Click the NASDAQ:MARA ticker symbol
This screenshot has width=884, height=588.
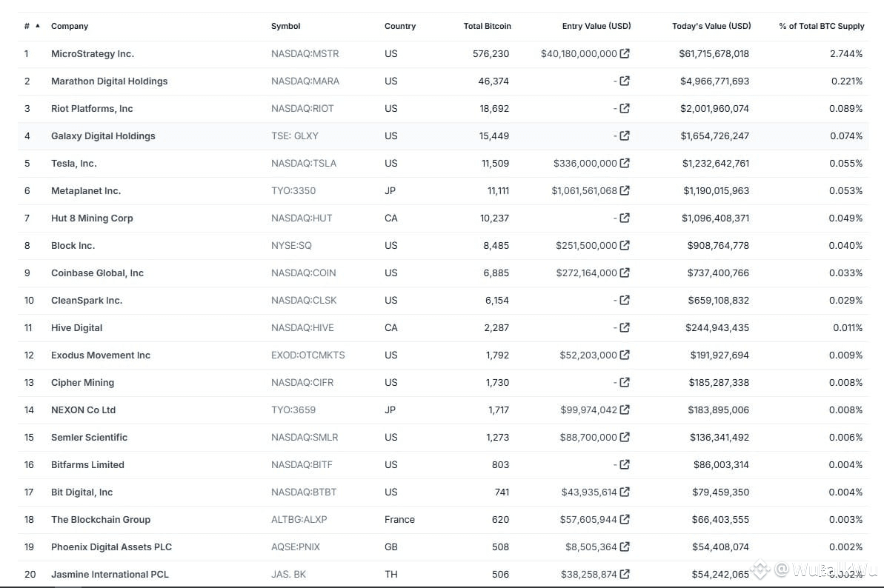click(305, 81)
